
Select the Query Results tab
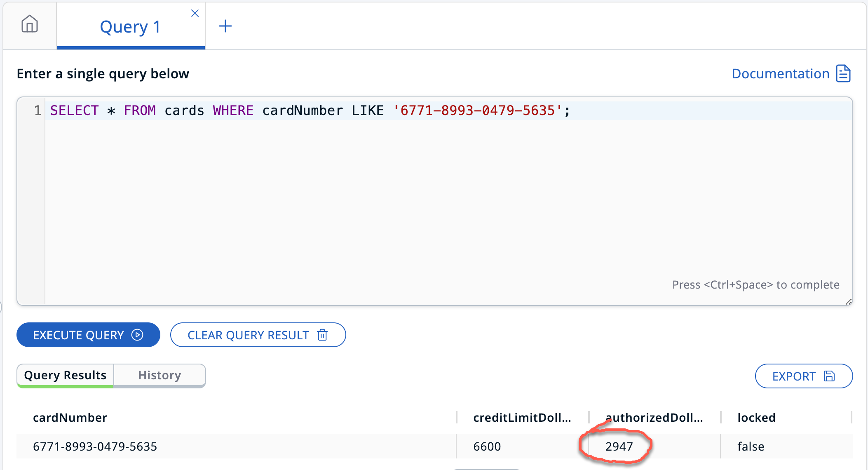click(x=65, y=375)
